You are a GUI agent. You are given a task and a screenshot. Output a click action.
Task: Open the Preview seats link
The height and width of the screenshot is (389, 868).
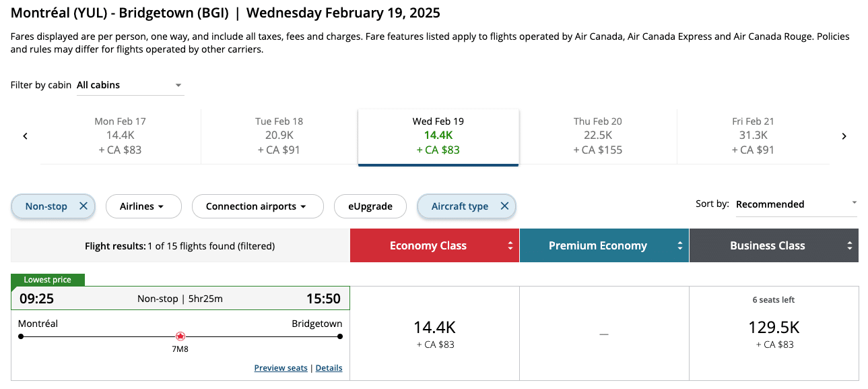280,368
